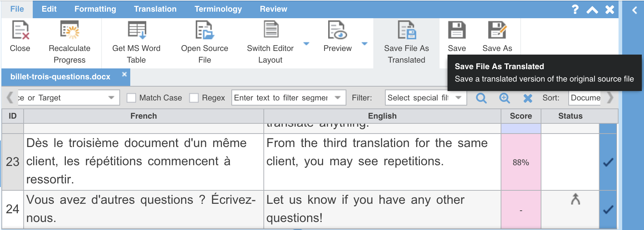Click the 88% score cell
The image size is (644, 230).
coord(521,162)
